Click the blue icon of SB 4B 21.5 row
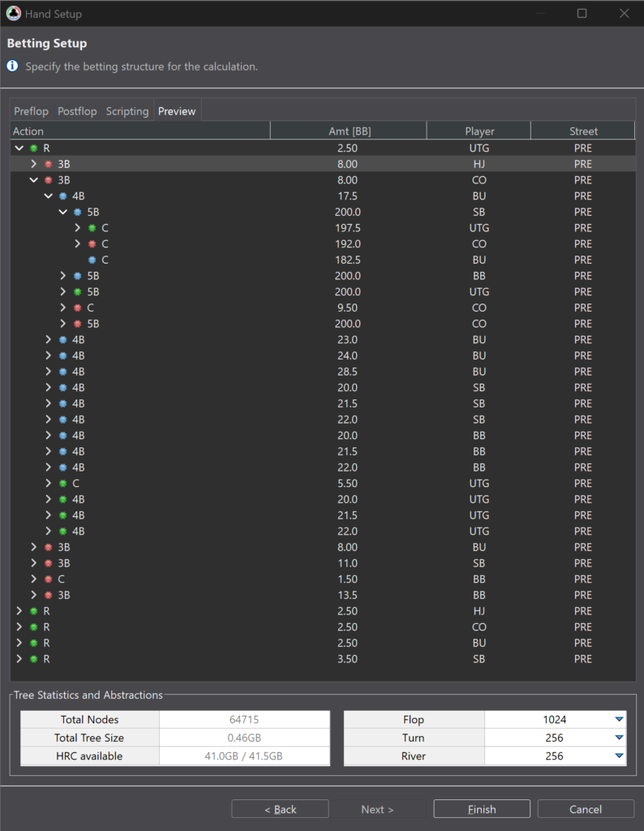The image size is (644, 831). coord(63,403)
